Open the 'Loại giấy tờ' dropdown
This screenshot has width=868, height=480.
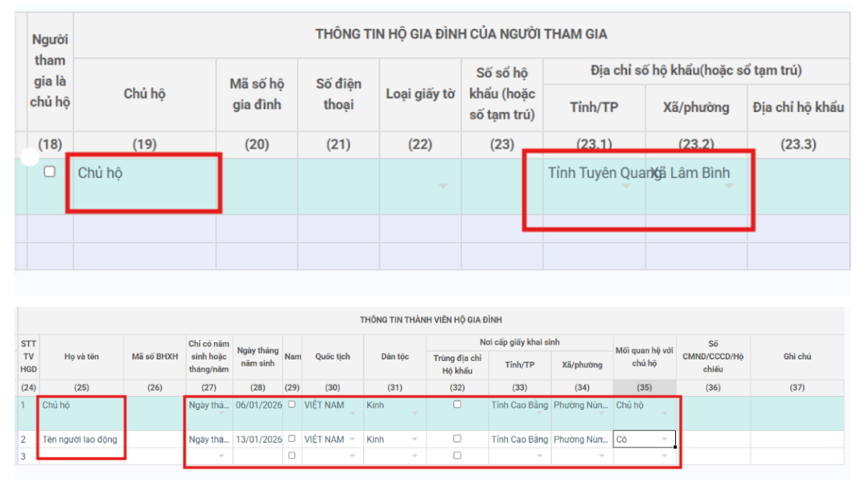coord(443,186)
